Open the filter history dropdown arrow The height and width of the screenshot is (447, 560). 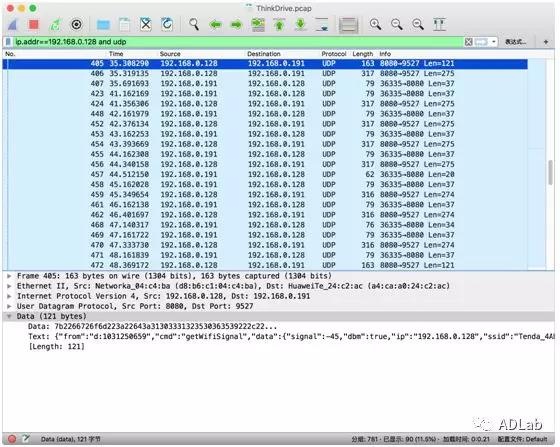(x=494, y=42)
